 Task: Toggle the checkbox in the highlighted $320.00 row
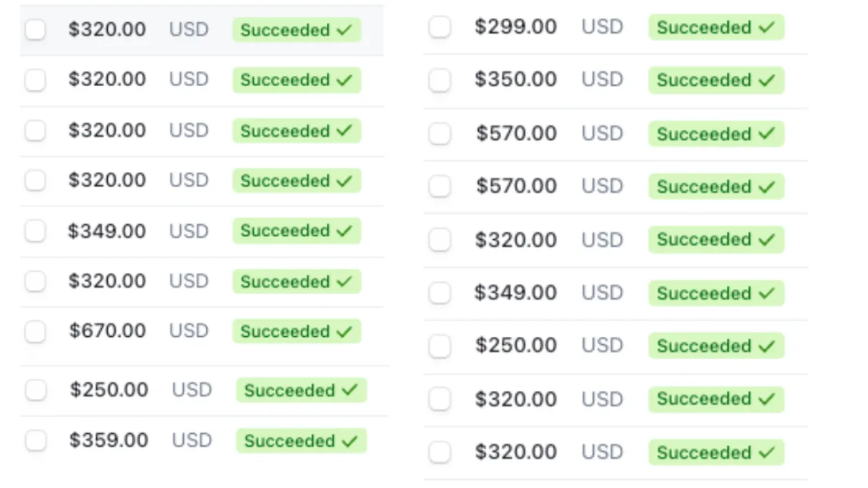35,30
